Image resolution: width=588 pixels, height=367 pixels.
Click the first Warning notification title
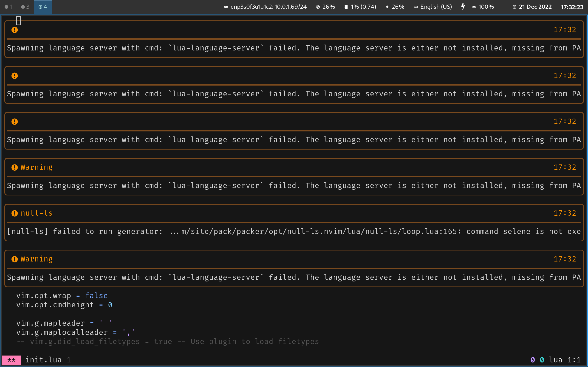point(37,167)
